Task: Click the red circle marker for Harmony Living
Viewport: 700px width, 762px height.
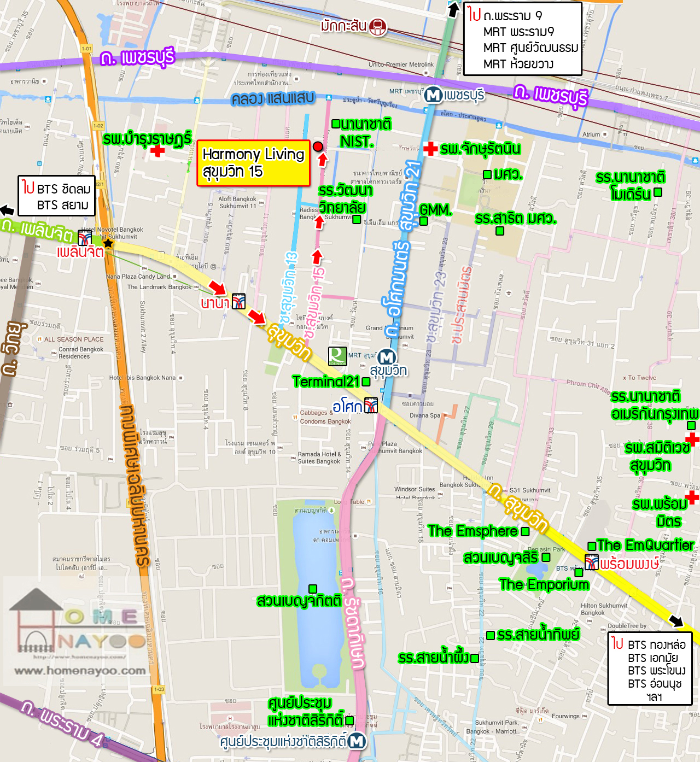Action: tap(318, 146)
